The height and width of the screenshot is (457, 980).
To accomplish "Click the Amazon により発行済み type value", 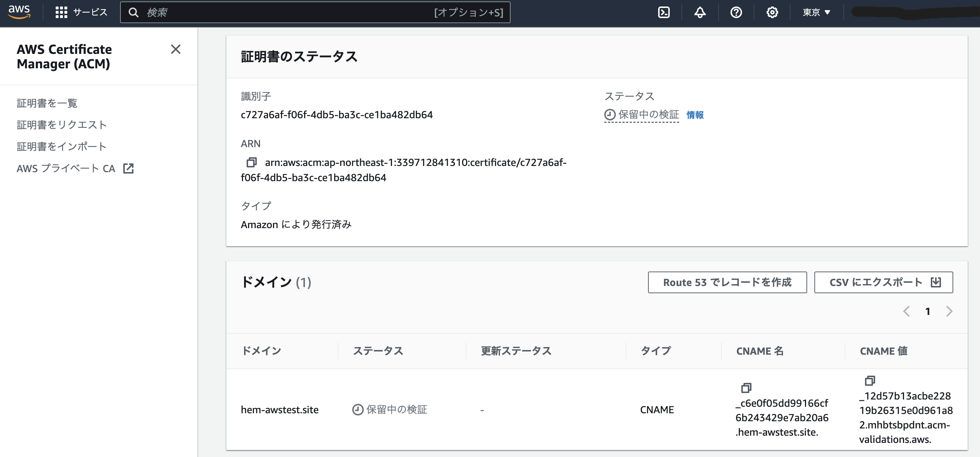I will coord(296,225).
